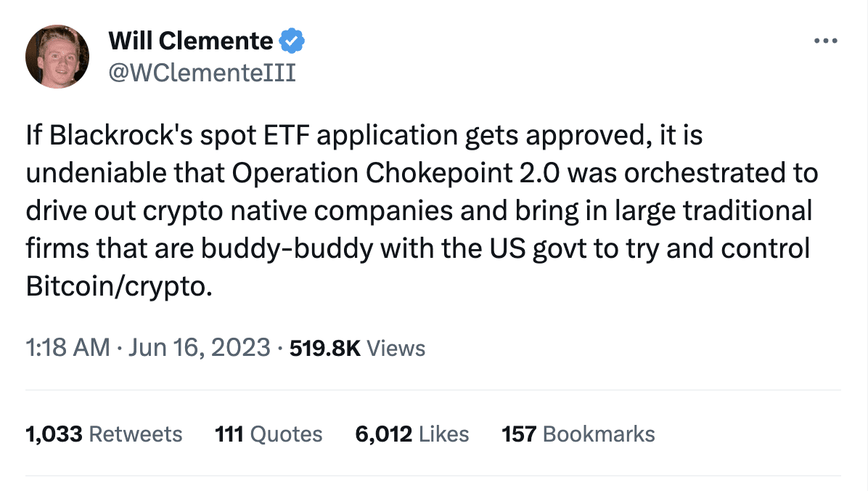Show the 6,012 Likes list
868x491 pixels.
tap(412, 434)
